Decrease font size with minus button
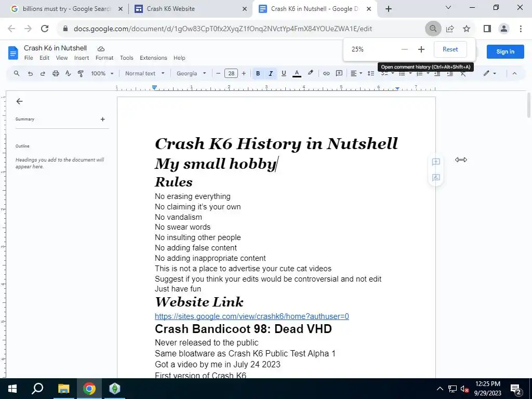Viewport: 532px width, 399px height. 218,73
